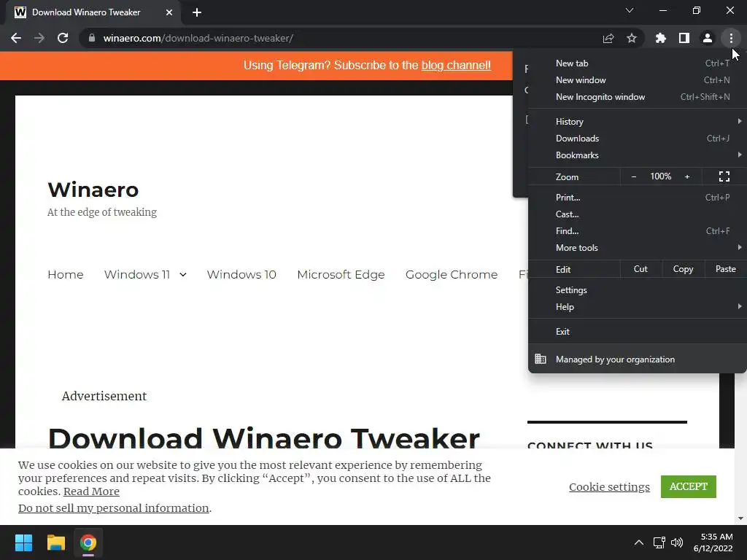Close the Chrome three-dot menu button
Image resolution: width=747 pixels, height=560 pixels.
(x=731, y=38)
